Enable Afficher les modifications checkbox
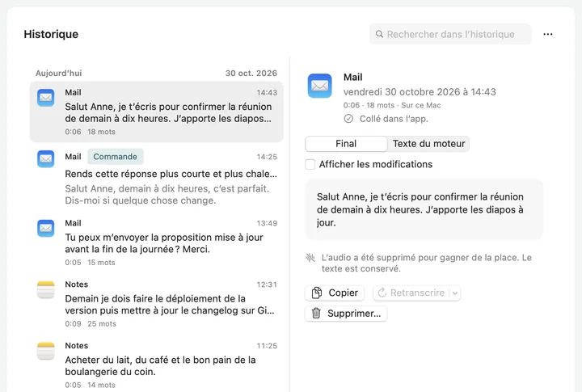The width and height of the screenshot is (582, 392). pyautogui.click(x=310, y=164)
